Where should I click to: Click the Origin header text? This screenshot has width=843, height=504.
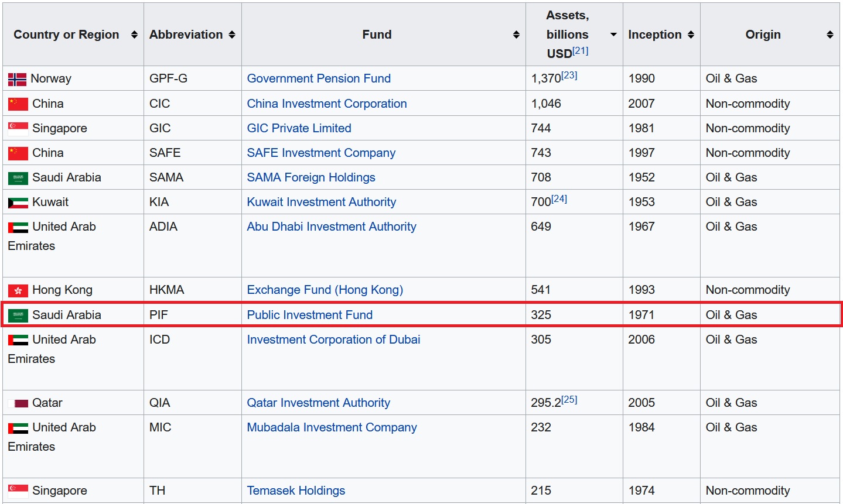[x=763, y=35]
